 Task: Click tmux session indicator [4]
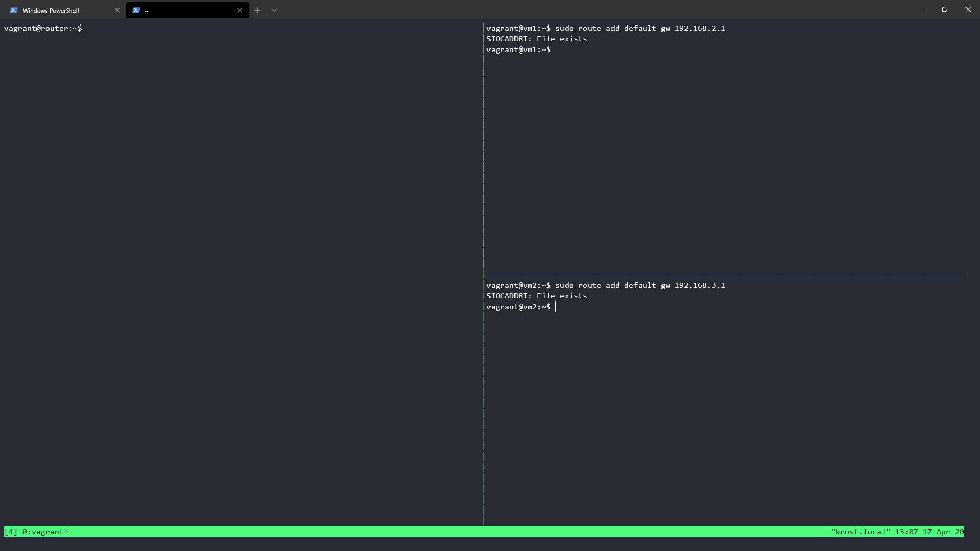tap(11, 532)
